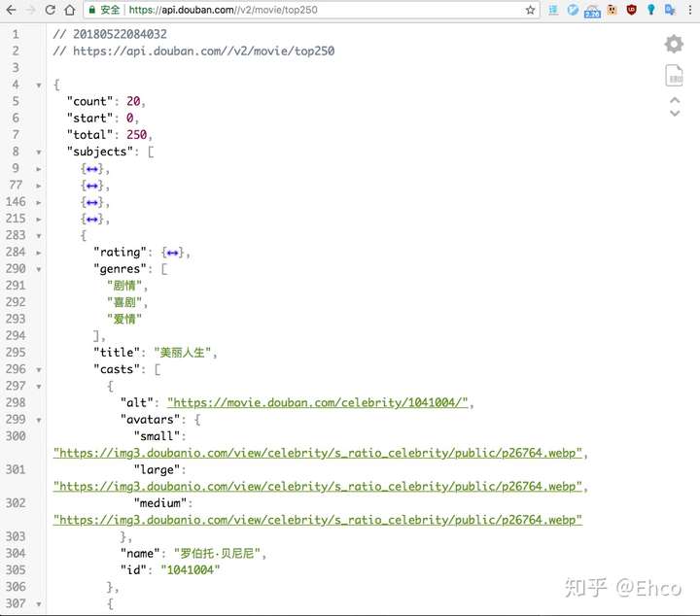The width and height of the screenshot is (700, 616).
Task: Collapse the subjects array on line 8
Action: (39, 153)
